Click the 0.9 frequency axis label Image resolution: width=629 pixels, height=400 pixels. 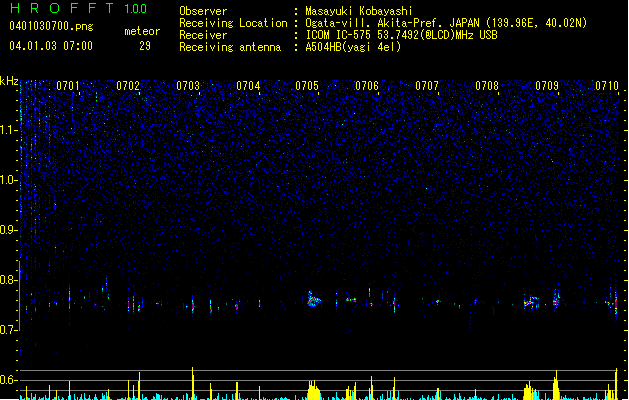tap(8, 230)
